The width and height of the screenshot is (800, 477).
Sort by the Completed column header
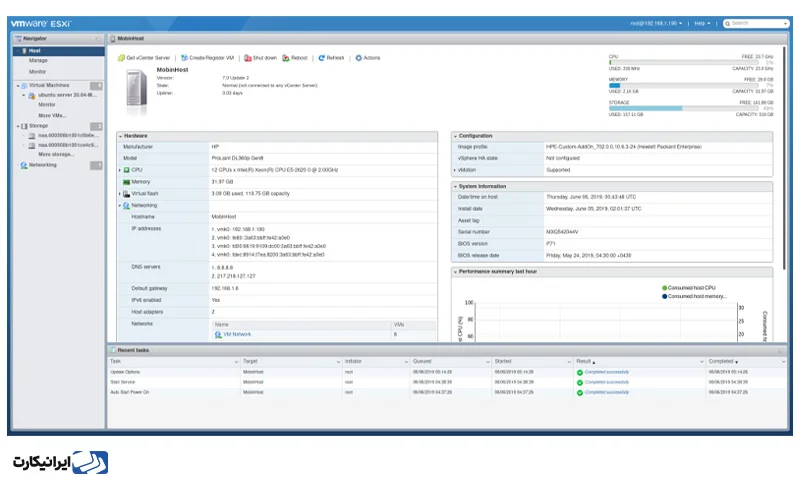click(723, 362)
